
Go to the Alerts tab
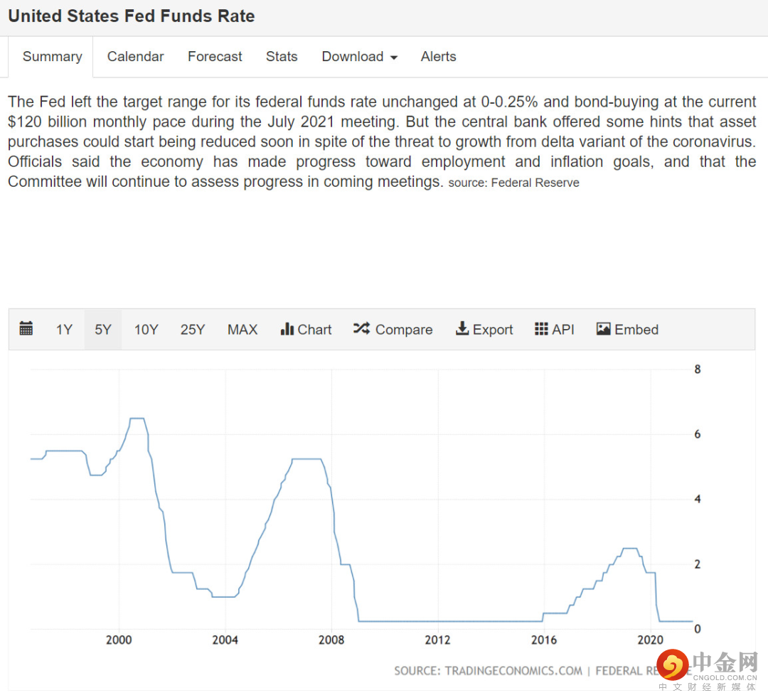click(x=439, y=57)
